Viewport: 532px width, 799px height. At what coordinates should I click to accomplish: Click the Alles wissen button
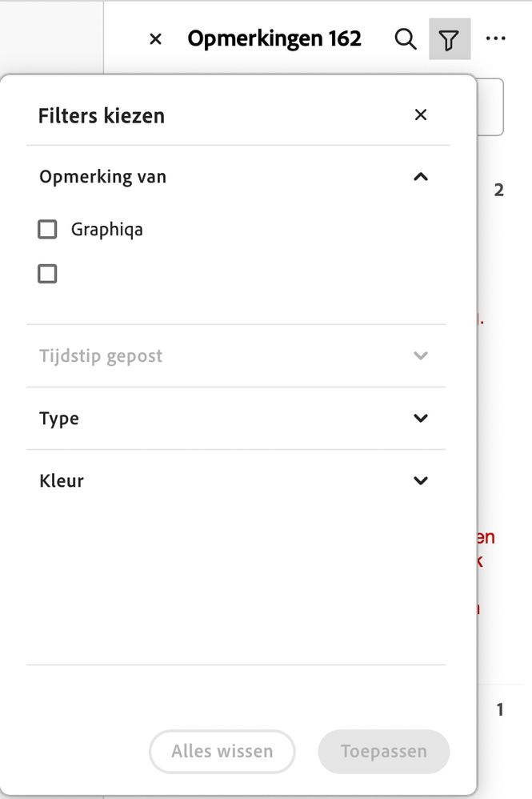point(222,752)
